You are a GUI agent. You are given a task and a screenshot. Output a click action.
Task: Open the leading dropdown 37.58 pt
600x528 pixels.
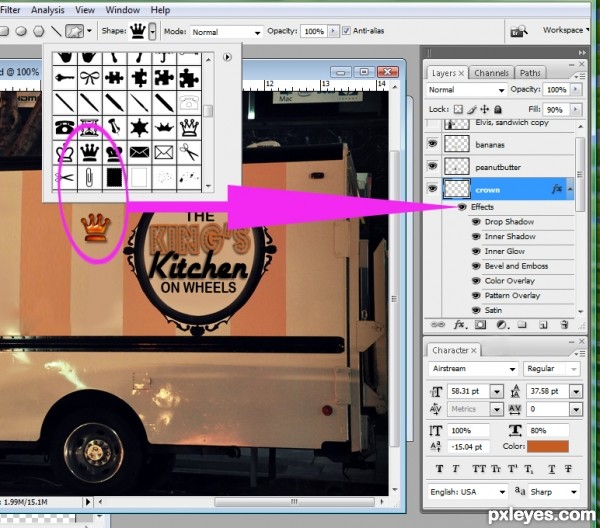click(x=576, y=391)
